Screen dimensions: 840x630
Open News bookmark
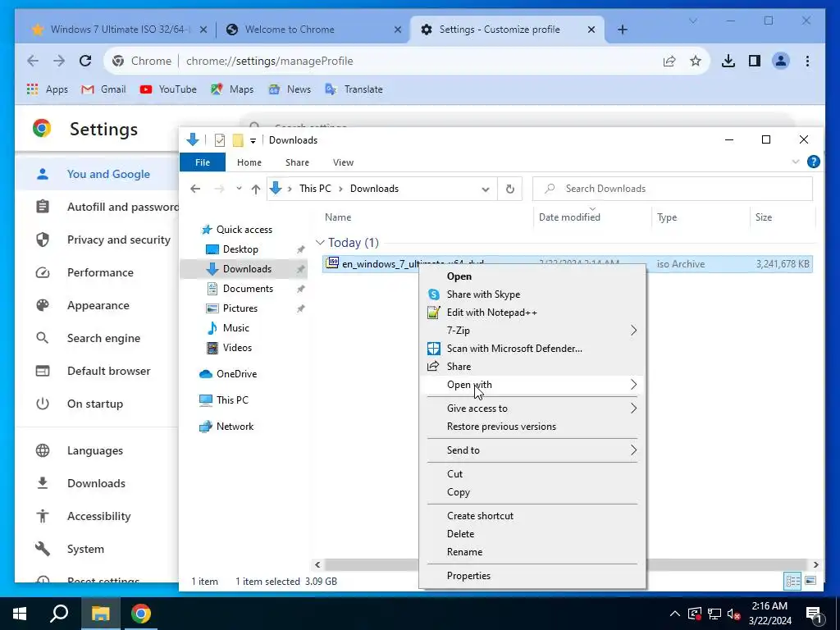pyautogui.click(x=290, y=89)
